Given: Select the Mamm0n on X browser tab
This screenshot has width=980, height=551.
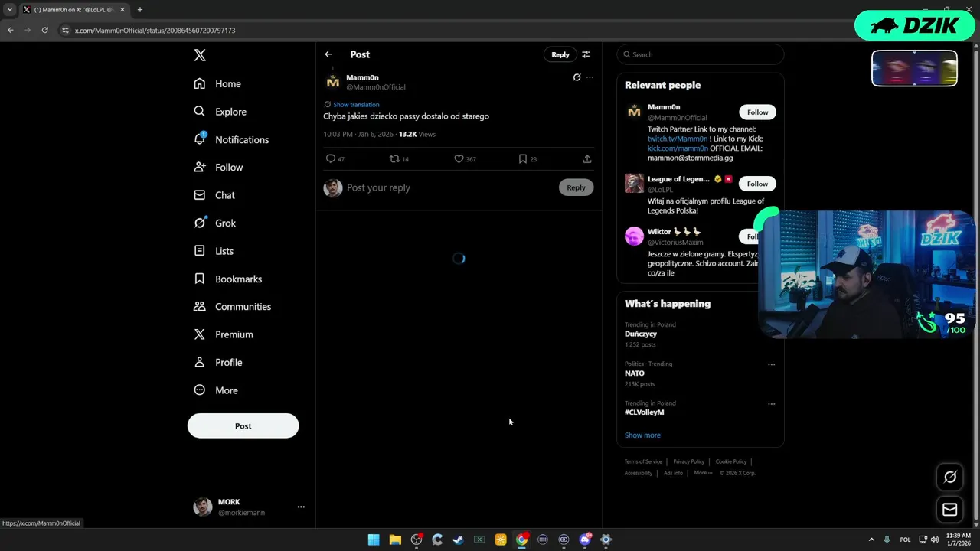Looking at the screenshot, I should click(x=74, y=10).
